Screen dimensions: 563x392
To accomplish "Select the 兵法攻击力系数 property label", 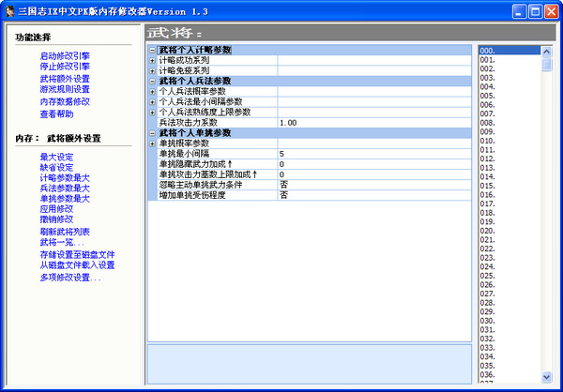I will tap(189, 123).
